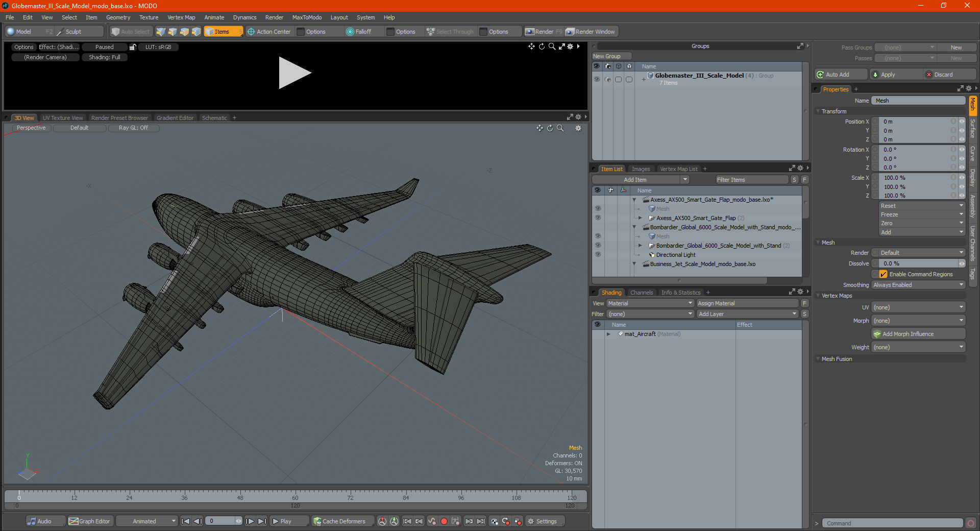Click Render Window button
This screenshot has height=531, width=980.
tap(591, 32)
